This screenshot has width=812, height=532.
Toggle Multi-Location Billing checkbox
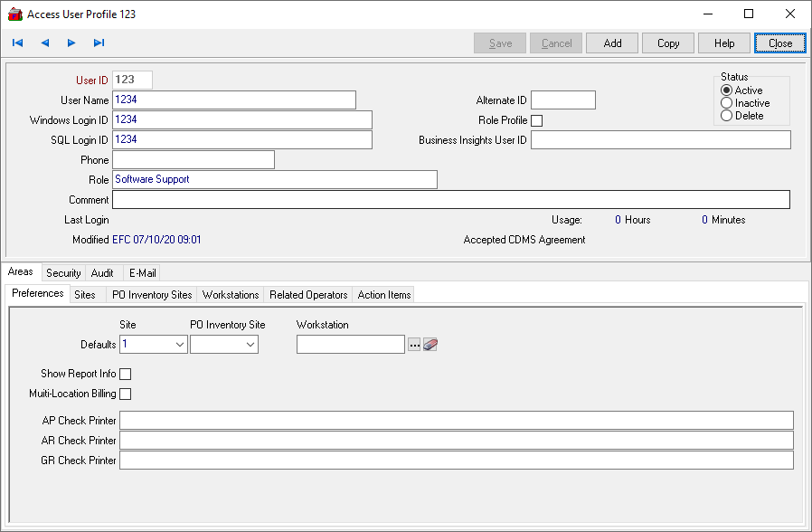tap(126, 394)
